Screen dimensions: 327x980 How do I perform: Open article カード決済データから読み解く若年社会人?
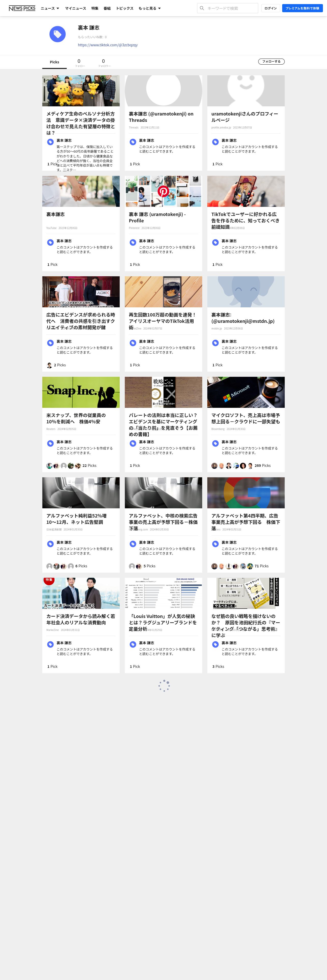click(81, 619)
